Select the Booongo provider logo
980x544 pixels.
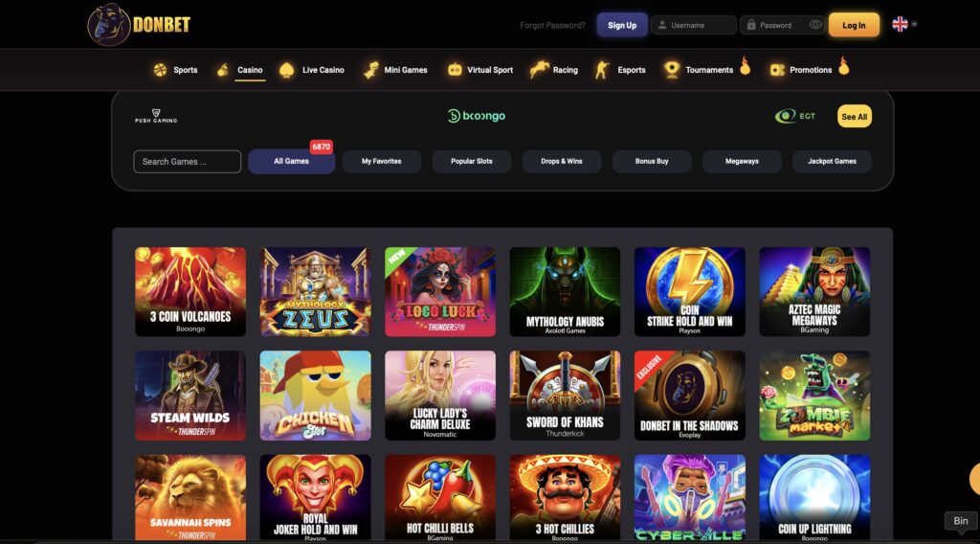tap(477, 116)
